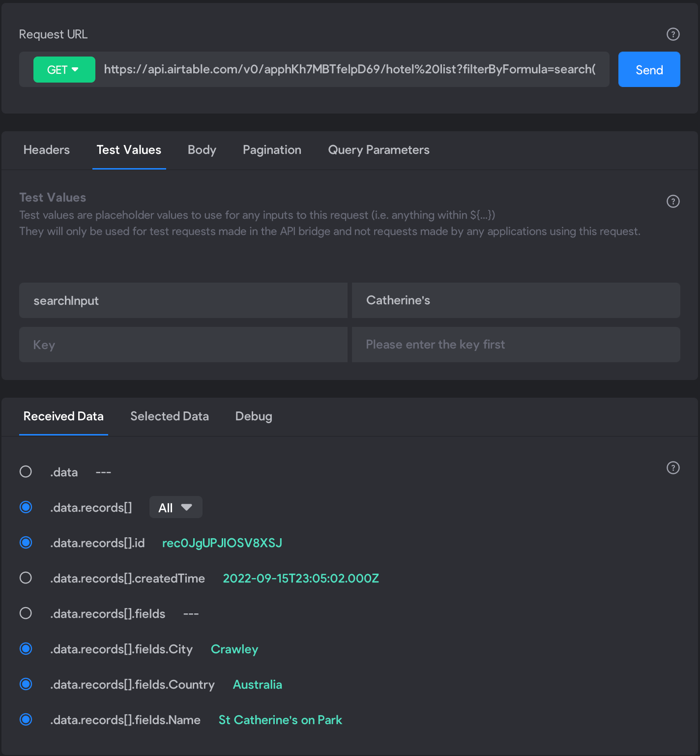Click the 'Please enter the key first' field
Image resolution: width=700 pixels, height=756 pixels.
coord(516,345)
